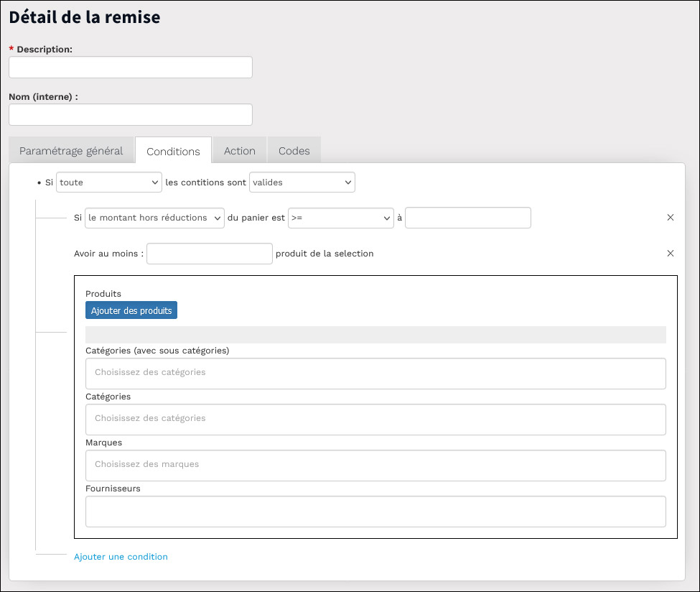The image size is (700, 592).
Task: Open 'le montant hors réductions' dropdown
Action: pyautogui.click(x=154, y=218)
